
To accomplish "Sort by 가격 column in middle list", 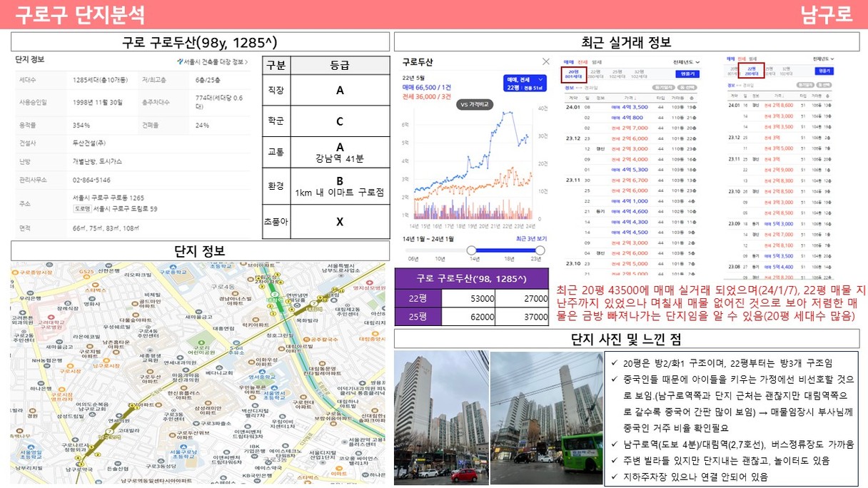I will tap(630, 98).
